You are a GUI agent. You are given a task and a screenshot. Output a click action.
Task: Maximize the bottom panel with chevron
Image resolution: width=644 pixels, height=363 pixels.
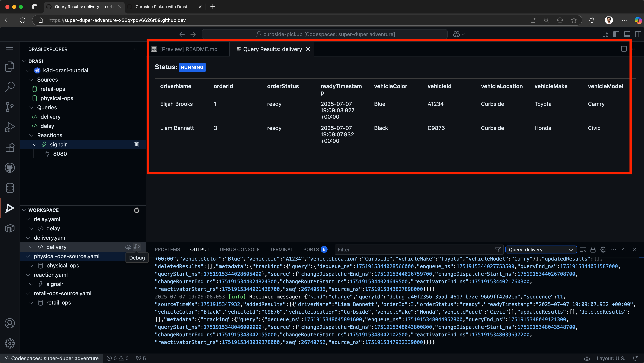pyautogui.click(x=624, y=249)
